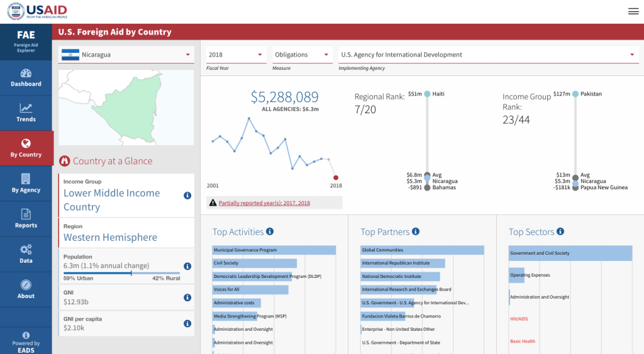Open the Dashboard sidebar item
The image size is (644, 354).
(26, 78)
